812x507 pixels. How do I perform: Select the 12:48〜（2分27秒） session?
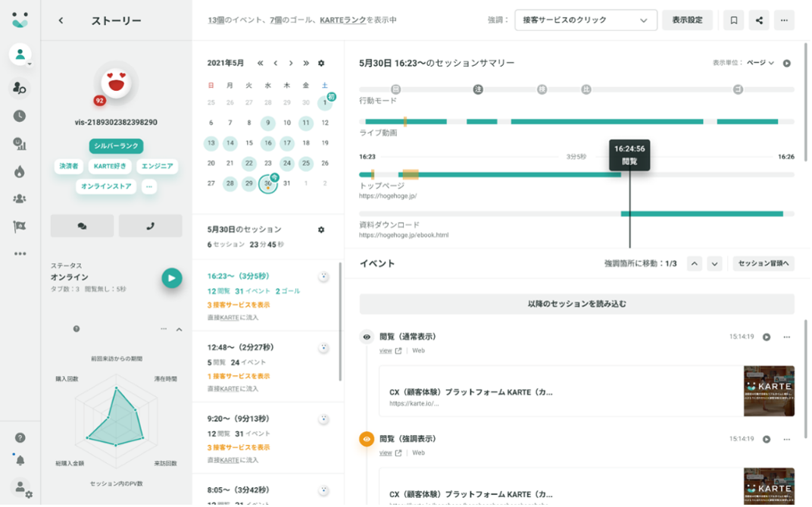point(267,367)
